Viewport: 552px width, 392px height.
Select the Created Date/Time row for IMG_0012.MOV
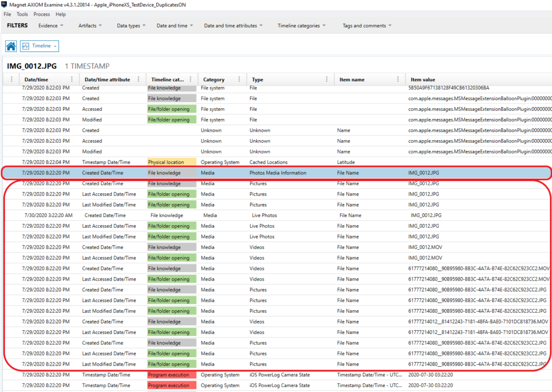[x=277, y=247]
